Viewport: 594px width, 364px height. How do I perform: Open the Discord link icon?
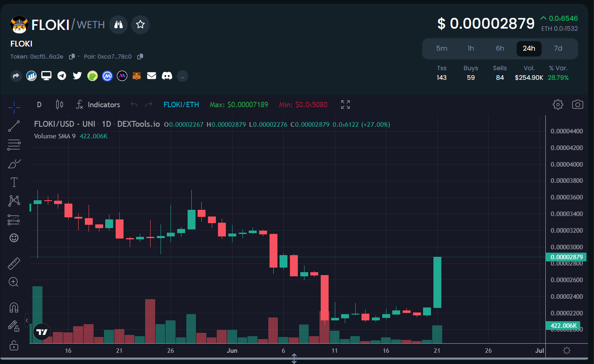click(167, 76)
